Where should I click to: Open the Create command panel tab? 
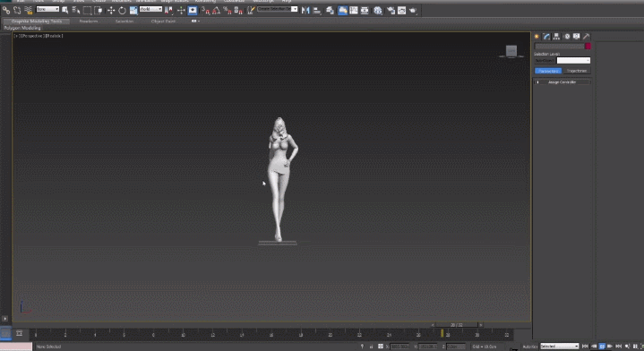pos(537,37)
